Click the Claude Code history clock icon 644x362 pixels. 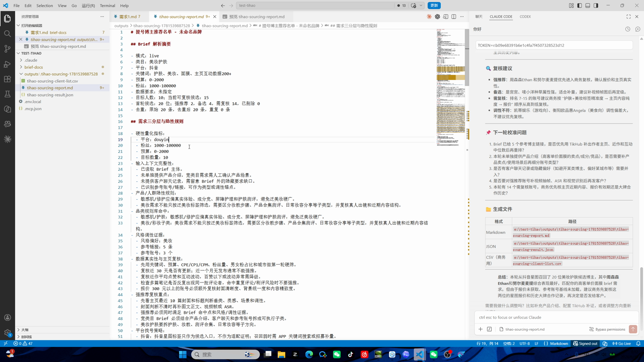[x=627, y=29]
